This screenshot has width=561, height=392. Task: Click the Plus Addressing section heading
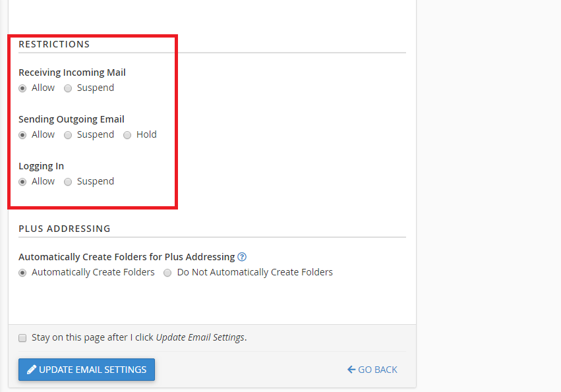(x=65, y=229)
